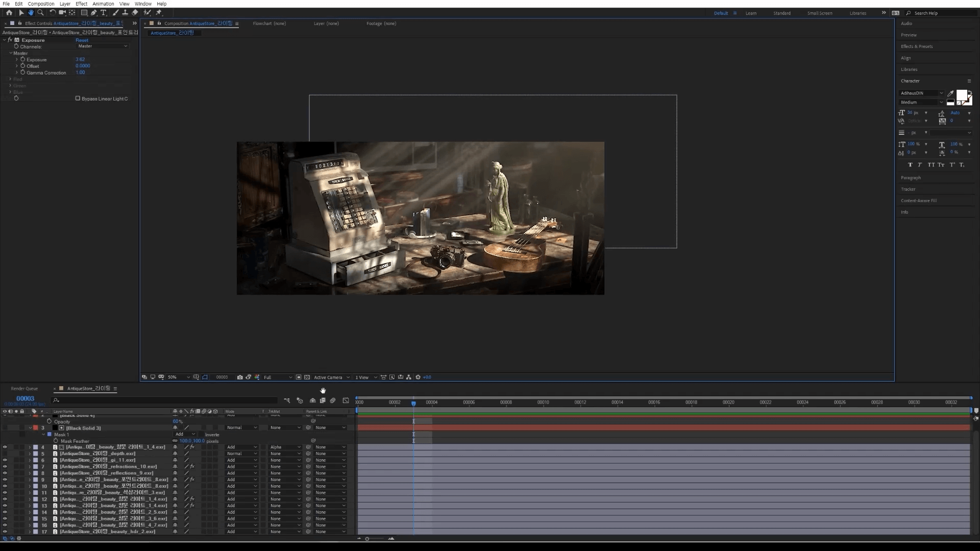Hide layer 17 beauty_hdr_2.exr eye
The height and width of the screenshot is (551, 980).
pos(5,532)
